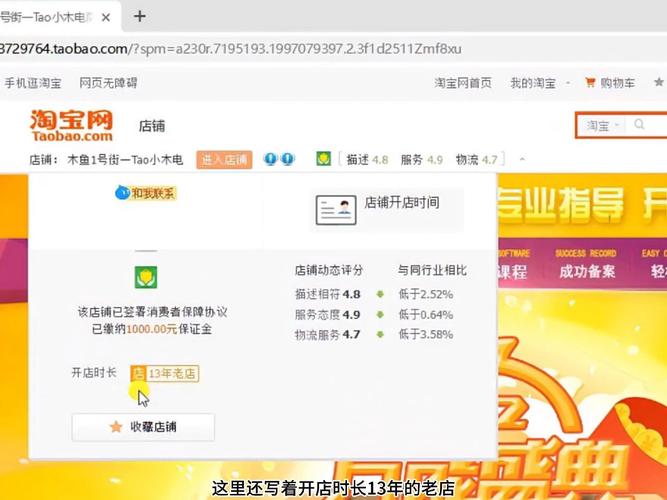Viewport: 667px width, 500px height.
Task: Click 服务态度 4.9 rating row
Action: pos(328,314)
